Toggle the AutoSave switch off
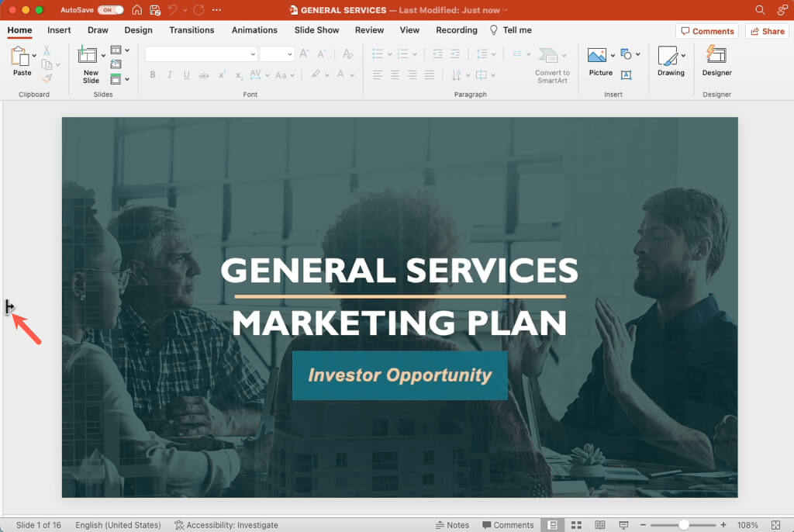The width and height of the screenshot is (794, 532). [x=110, y=9]
